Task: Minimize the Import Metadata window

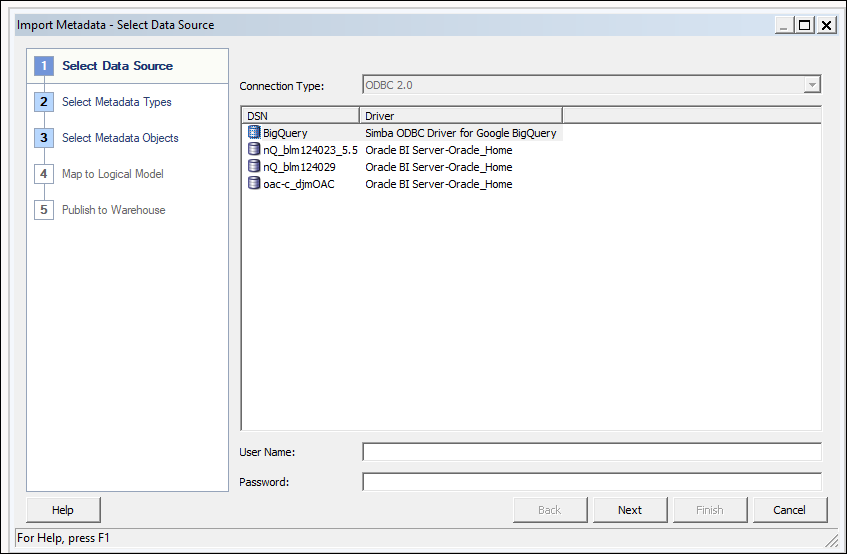Action: pos(784,25)
